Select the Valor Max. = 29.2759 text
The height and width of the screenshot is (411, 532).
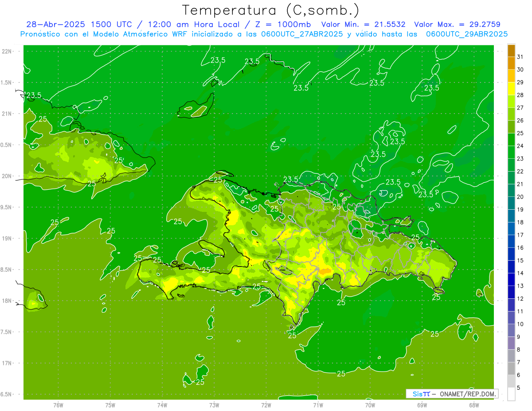point(457,24)
